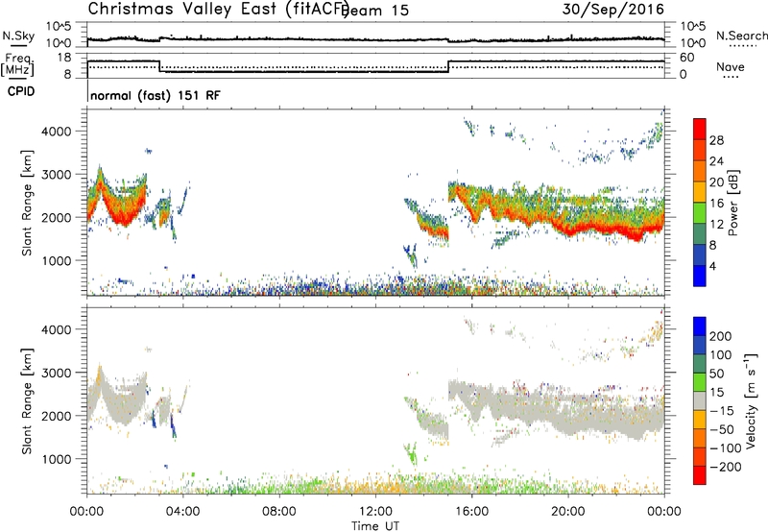The height and width of the screenshot is (532, 768).
Task: Click the frequency step-up line near 15:00
Action: (x=448, y=66)
